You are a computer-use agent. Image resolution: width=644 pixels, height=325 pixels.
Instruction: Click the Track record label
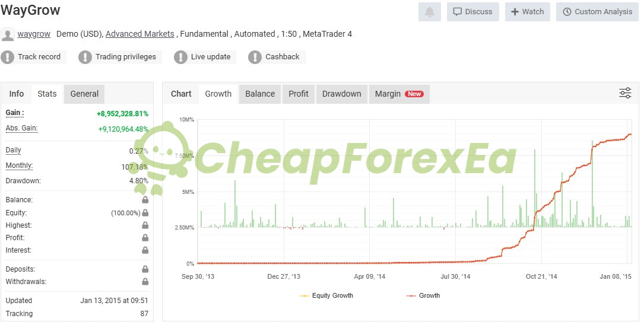39,57
